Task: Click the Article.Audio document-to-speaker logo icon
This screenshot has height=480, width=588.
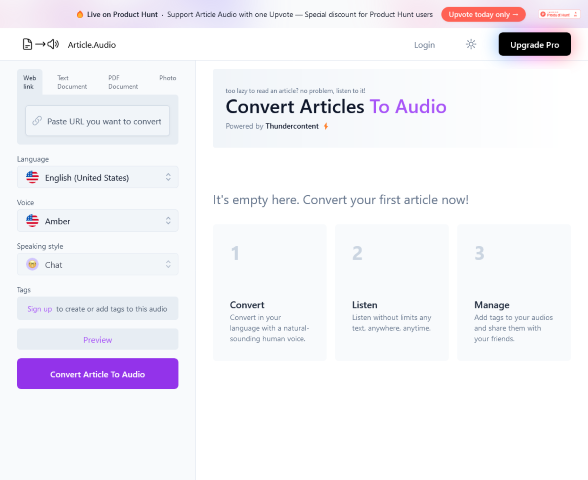Action: (40, 44)
